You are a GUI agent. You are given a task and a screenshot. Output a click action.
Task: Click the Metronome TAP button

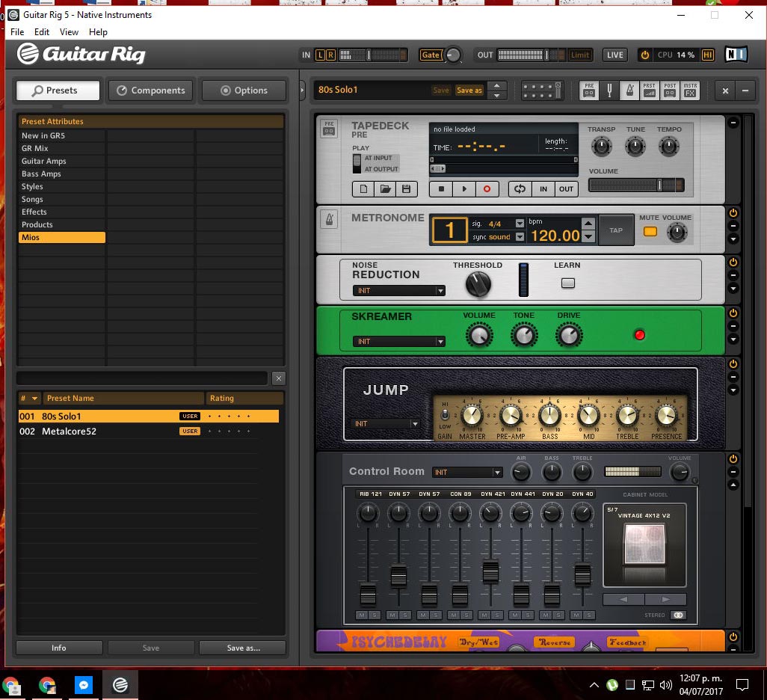click(616, 230)
